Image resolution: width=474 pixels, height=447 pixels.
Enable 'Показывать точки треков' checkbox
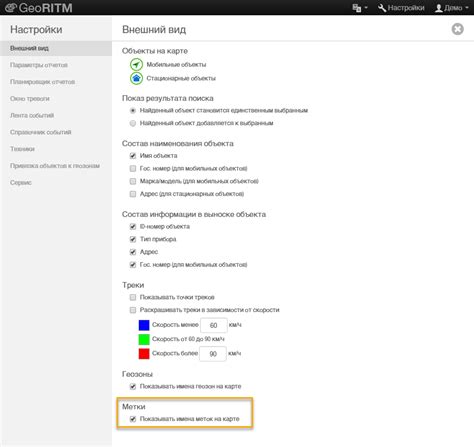[x=133, y=297]
